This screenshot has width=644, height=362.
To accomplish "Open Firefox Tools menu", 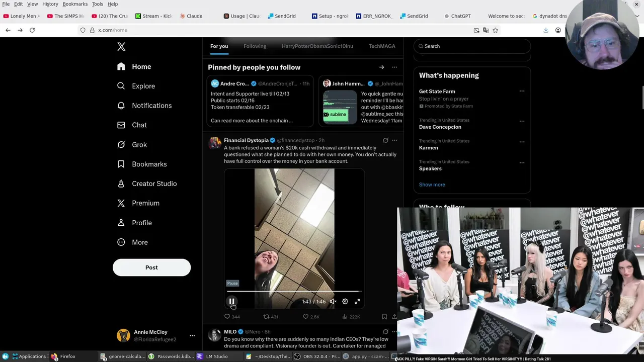I will tap(98, 4).
